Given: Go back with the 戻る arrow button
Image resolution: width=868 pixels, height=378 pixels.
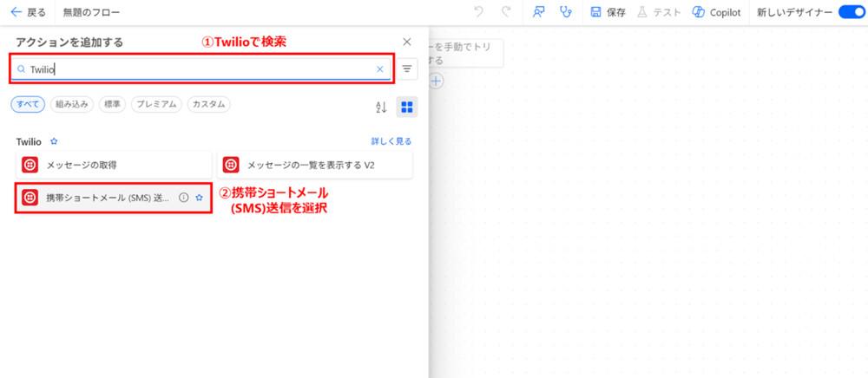Looking at the screenshot, I should coord(29,12).
